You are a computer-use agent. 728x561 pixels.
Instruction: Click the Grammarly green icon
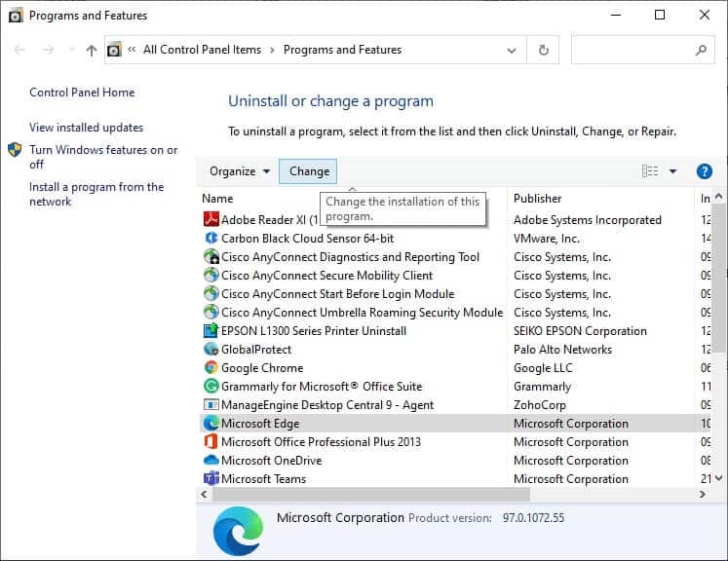211,386
